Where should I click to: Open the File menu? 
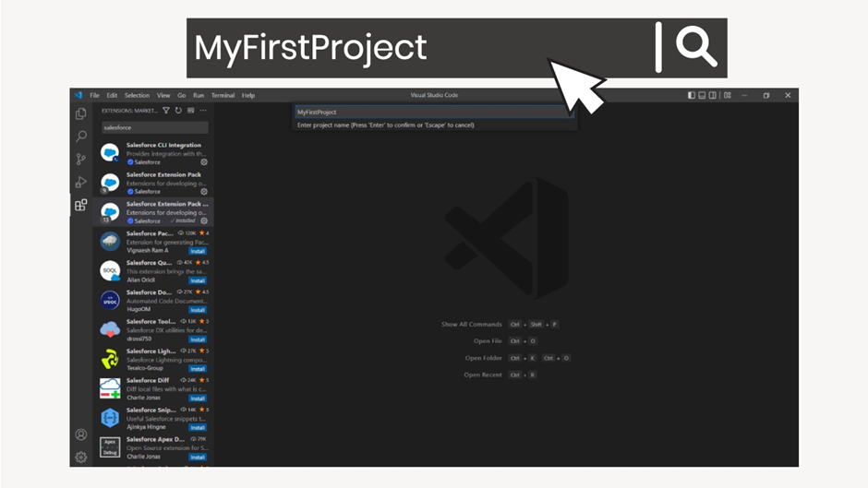pyautogui.click(x=95, y=95)
